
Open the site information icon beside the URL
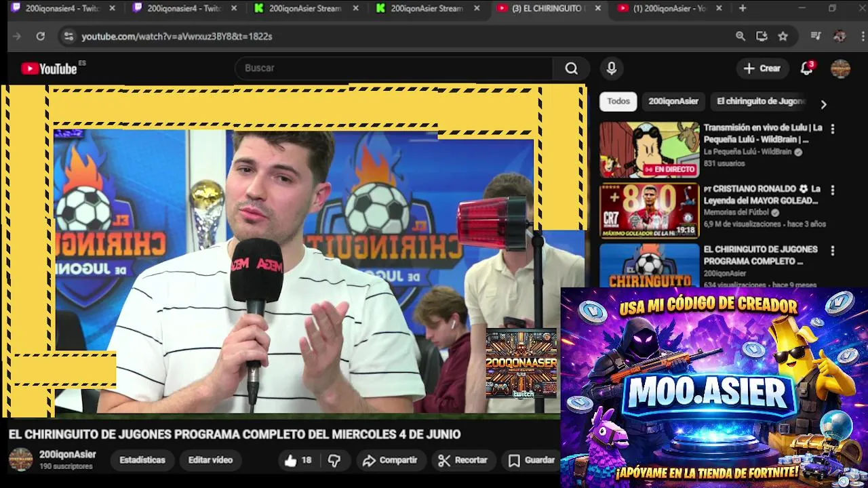pyautogui.click(x=68, y=37)
